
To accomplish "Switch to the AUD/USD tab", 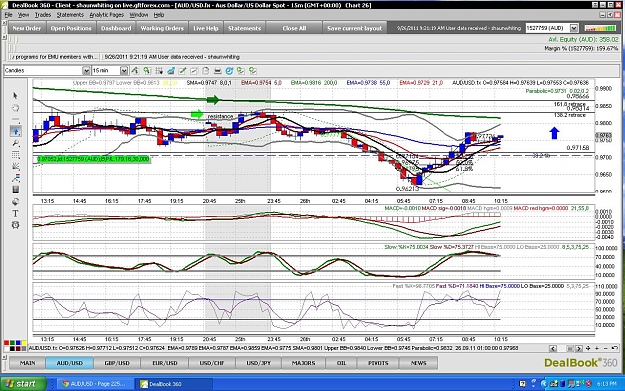I will [70, 363].
